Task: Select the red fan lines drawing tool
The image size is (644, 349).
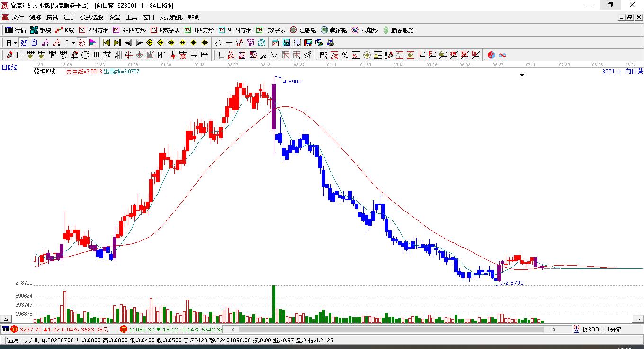Action: (x=232, y=55)
